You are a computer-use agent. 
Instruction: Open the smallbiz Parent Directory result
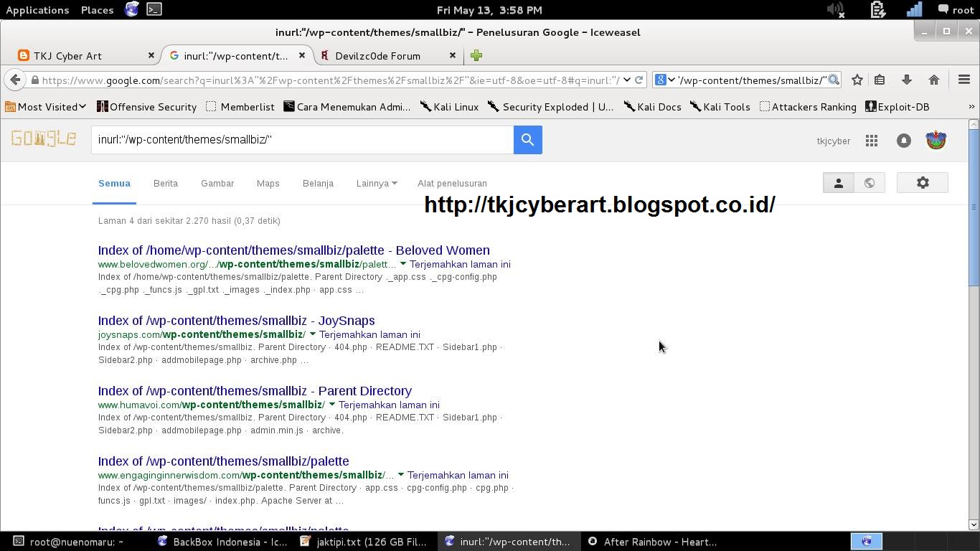click(x=255, y=391)
